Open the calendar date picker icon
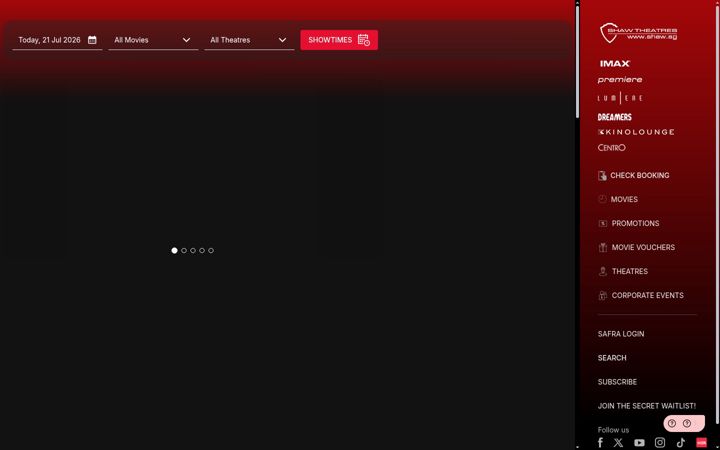Screen dimensions: 720x450 (92, 40)
